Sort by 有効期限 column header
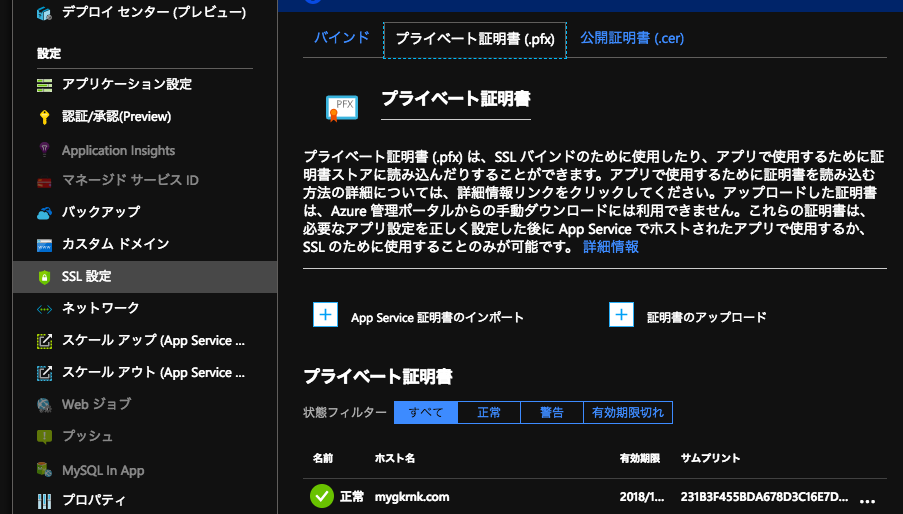903x514 pixels. (x=639, y=458)
